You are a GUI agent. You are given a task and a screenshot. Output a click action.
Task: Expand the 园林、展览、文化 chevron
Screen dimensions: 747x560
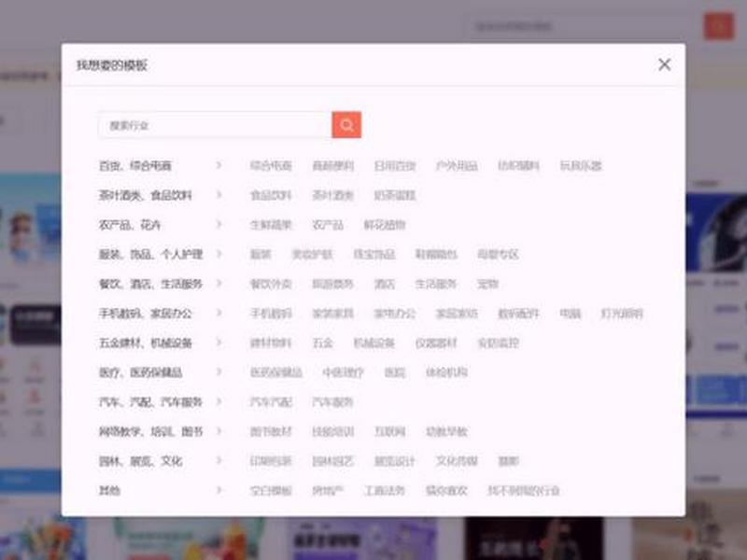(218, 460)
